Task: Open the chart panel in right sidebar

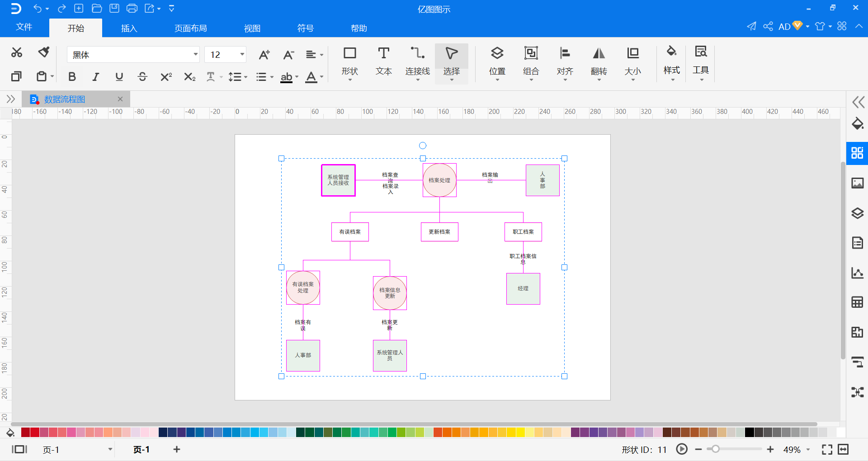Action: (x=857, y=273)
